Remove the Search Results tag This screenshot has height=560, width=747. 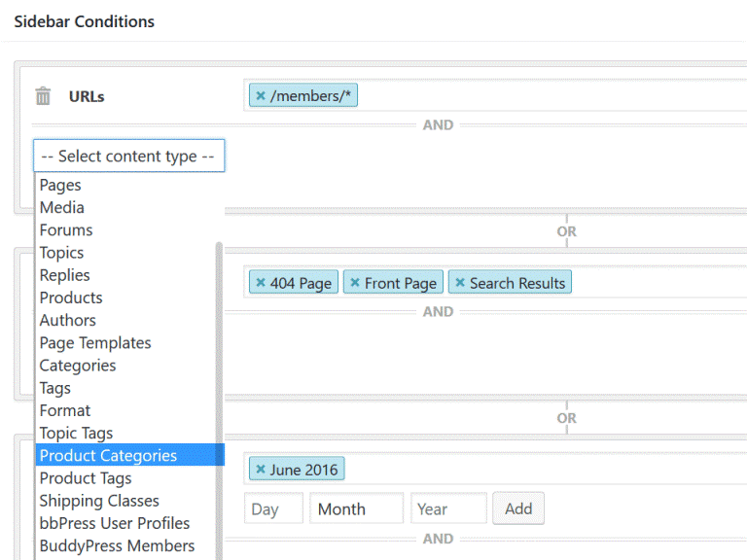[460, 282]
